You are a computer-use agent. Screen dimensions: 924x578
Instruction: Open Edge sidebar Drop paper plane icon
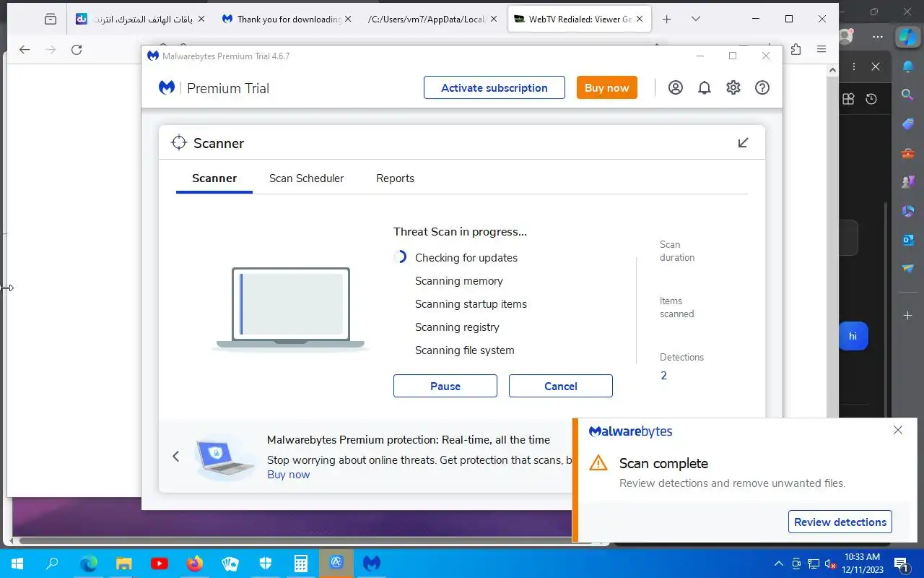click(x=908, y=269)
